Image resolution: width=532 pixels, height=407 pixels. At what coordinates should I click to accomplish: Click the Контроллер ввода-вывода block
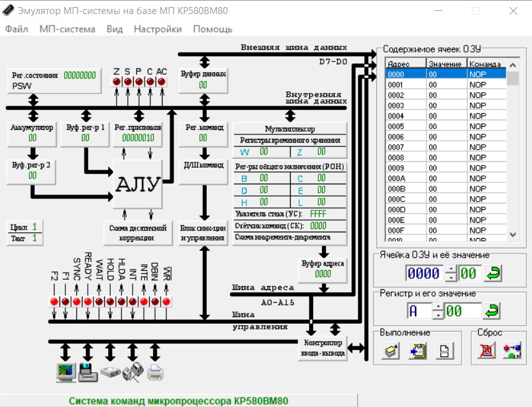pos(323,348)
